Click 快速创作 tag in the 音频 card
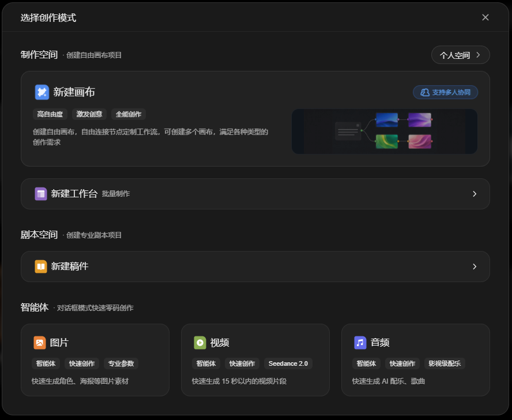512x420 pixels. pos(402,363)
